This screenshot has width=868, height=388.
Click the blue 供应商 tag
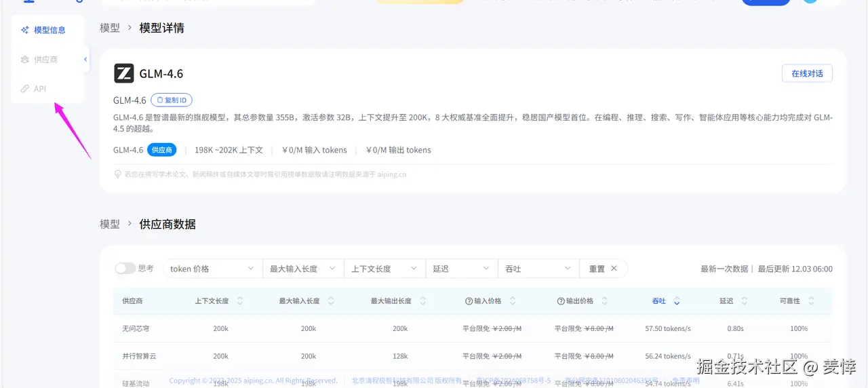161,150
